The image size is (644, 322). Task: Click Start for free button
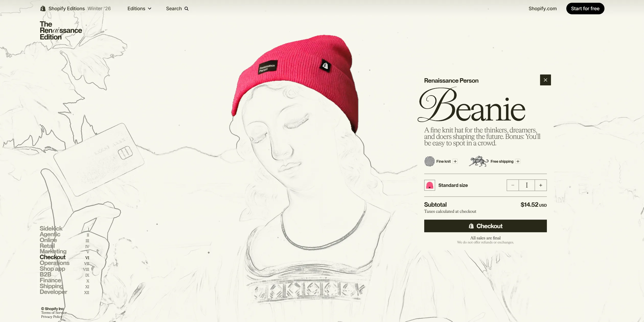(x=585, y=9)
